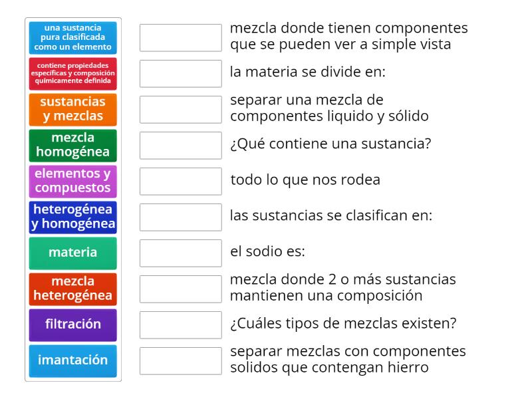Select the answer box for 'la materia se divide en'
Viewport: 532px width, 399px height.
pyautogui.click(x=181, y=74)
